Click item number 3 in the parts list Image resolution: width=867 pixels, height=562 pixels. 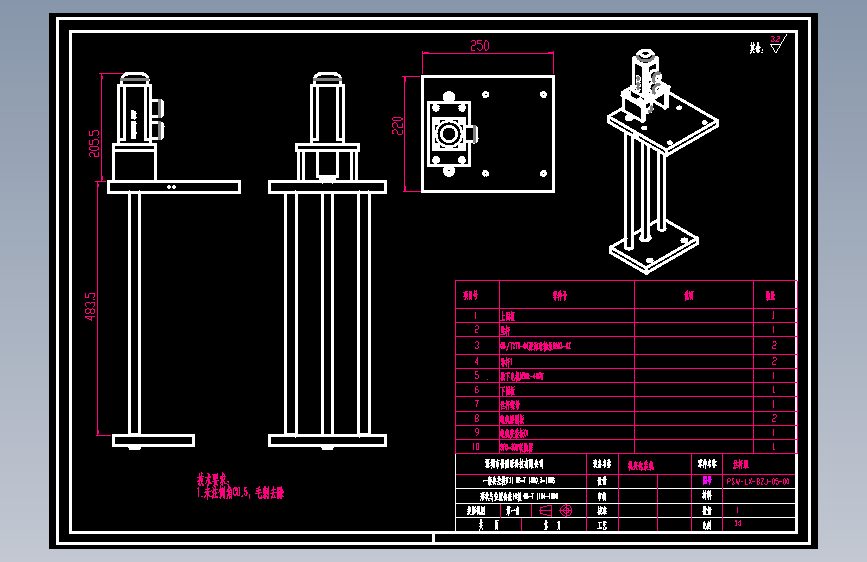477,345
